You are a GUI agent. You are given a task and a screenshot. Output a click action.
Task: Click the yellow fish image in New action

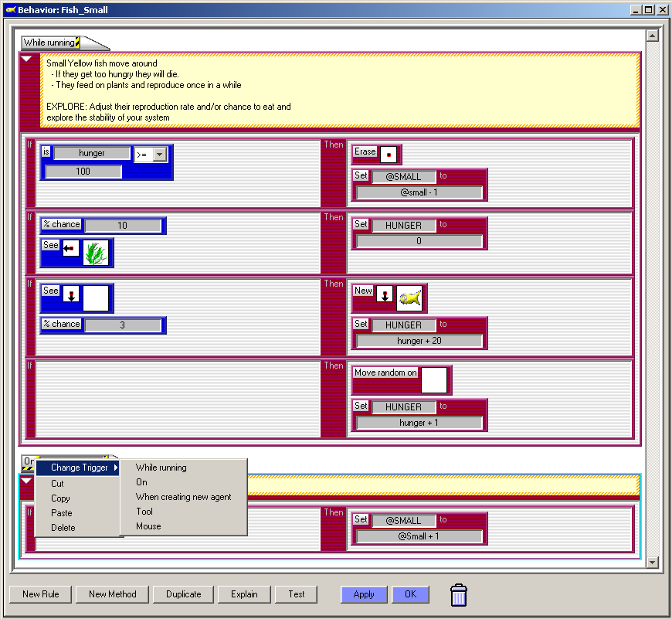pos(409,298)
